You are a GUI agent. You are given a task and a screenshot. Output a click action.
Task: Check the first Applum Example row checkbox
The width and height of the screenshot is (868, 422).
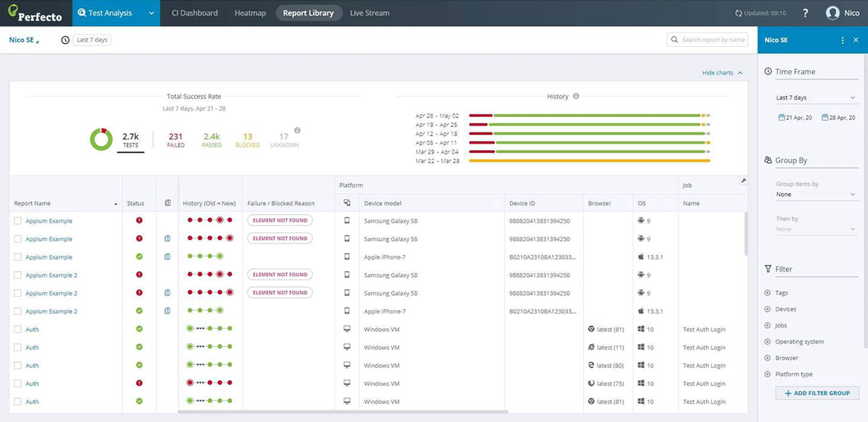tap(17, 220)
